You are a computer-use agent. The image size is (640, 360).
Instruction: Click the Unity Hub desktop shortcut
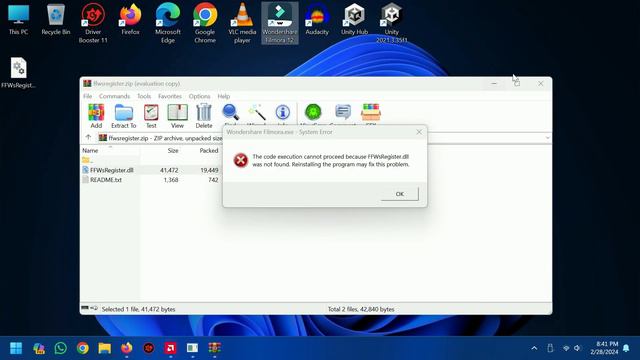354,20
